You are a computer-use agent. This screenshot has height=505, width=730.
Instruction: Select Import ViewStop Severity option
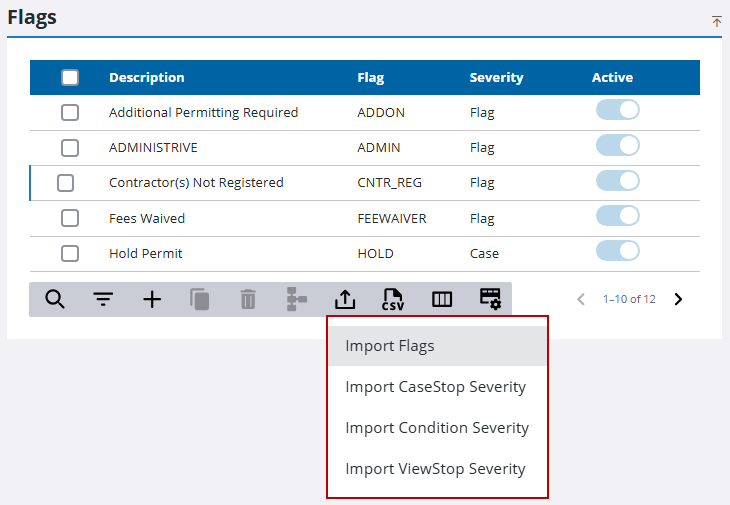(437, 469)
